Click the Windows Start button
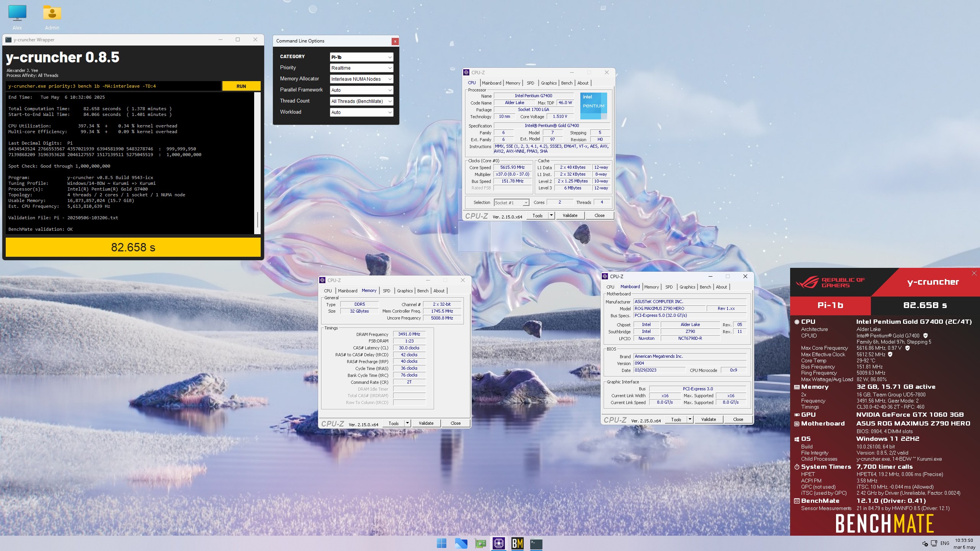This screenshot has width=980, height=551. (x=441, y=543)
